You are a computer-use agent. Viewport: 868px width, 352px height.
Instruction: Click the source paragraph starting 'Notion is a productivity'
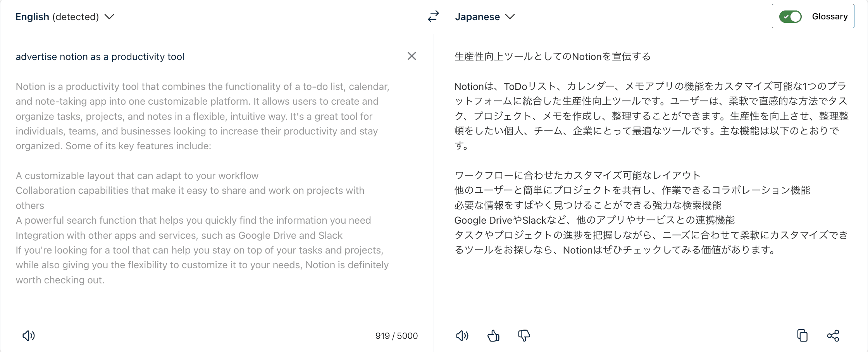tap(201, 116)
